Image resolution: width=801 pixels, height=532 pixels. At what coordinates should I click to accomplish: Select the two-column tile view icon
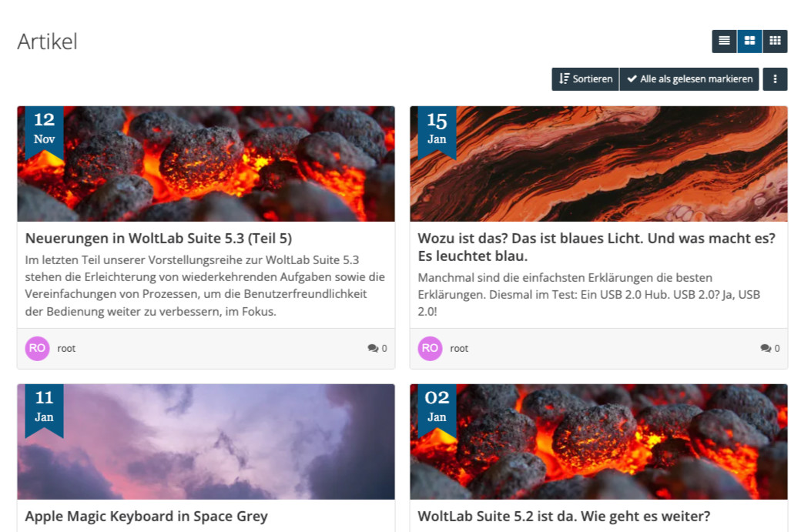tap(749, 41)
